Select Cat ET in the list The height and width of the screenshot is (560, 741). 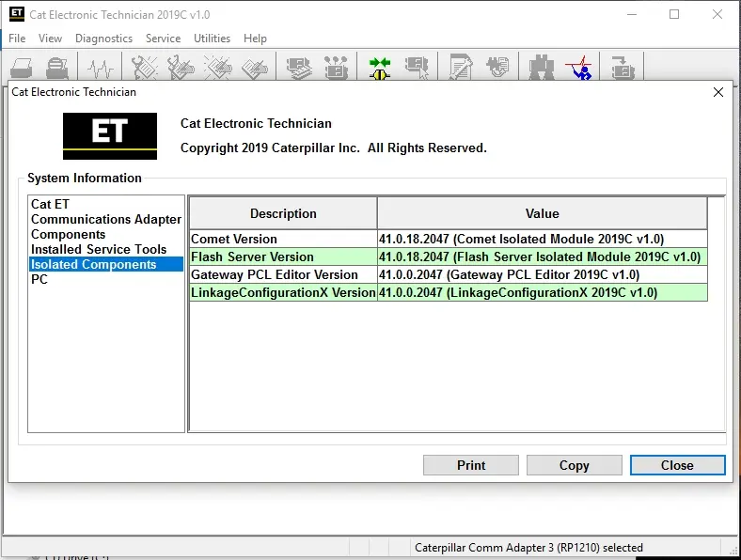coord(50,204)
